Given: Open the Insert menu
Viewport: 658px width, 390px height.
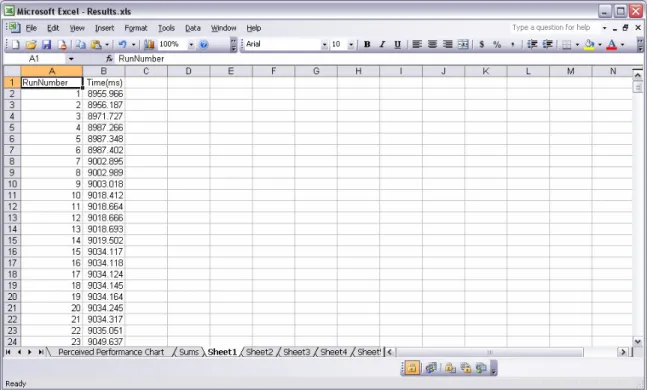Looking at the screenshot, I should (104, 28).
